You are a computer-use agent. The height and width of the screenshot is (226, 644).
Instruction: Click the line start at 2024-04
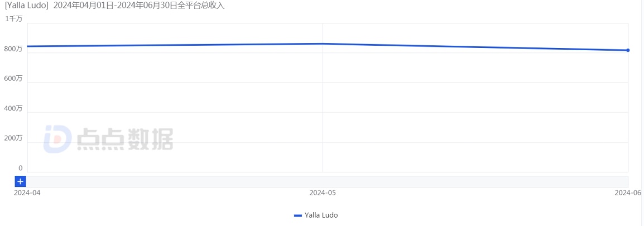pos(27,46)
